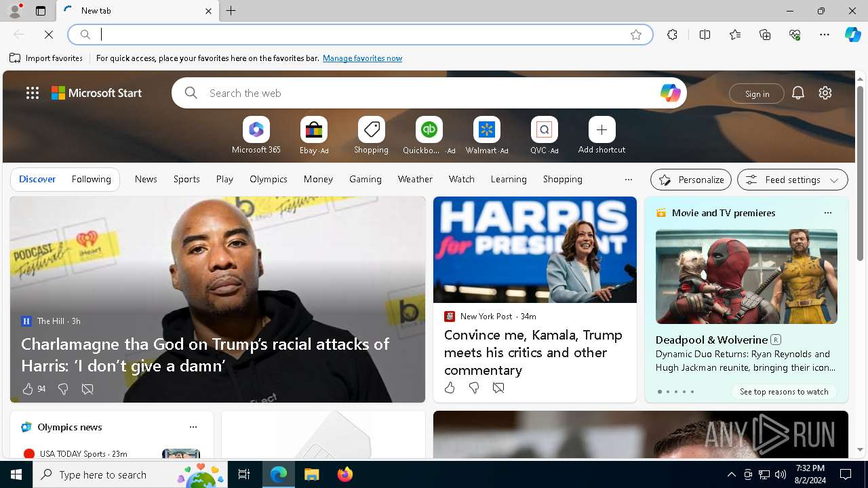Image resolution: width=868 pixels, height=488 pixels.
Task: Like the New York Post article
Action: pos(450,388)
